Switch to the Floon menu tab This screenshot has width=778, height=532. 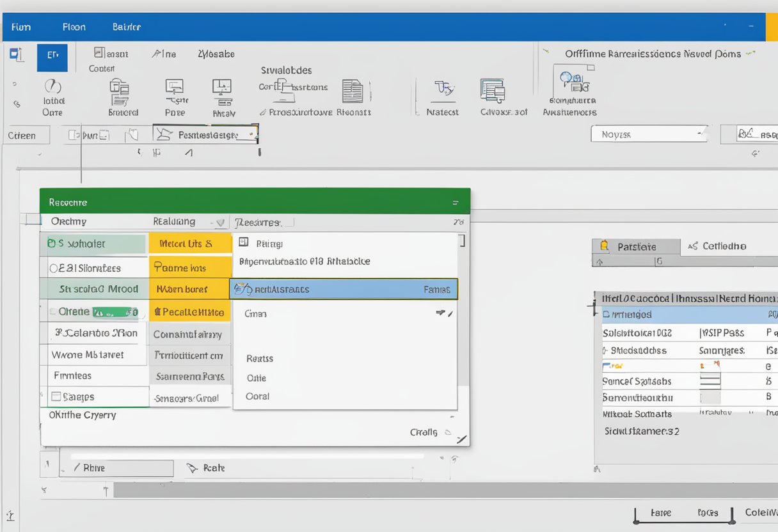click(74, 27)
